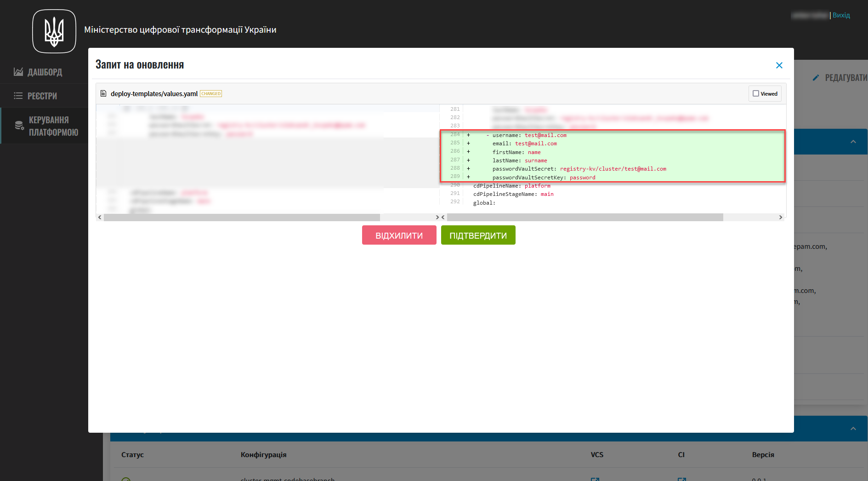Confirm the update with Підтвердити
The height and width of the screenshot is (481, 868).
478,235
